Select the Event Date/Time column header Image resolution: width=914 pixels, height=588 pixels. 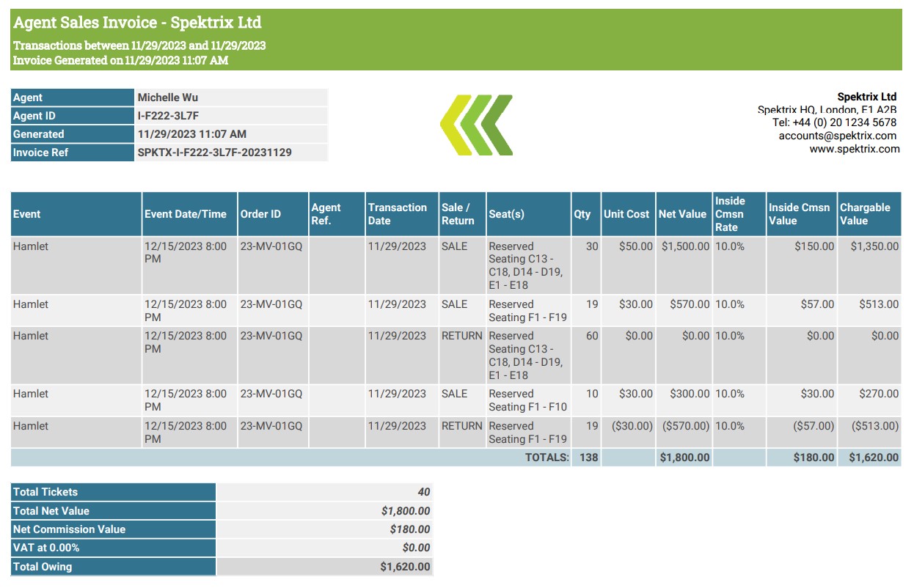186,214
